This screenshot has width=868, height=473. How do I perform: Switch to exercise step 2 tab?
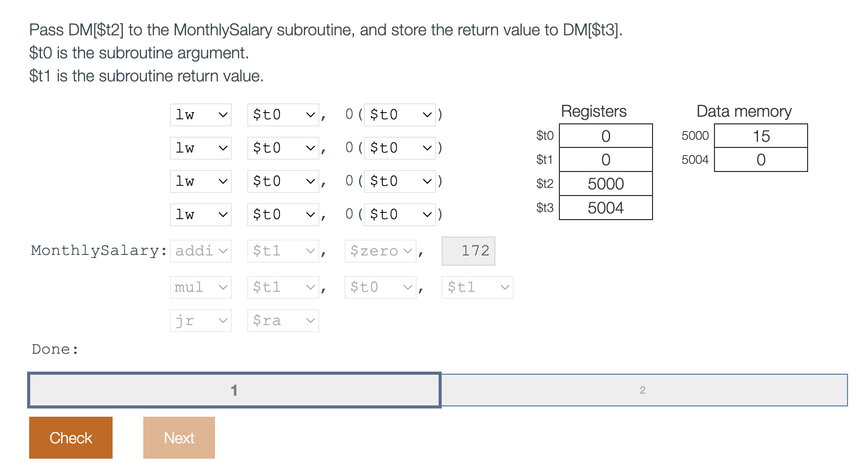(x=643, y=390)
